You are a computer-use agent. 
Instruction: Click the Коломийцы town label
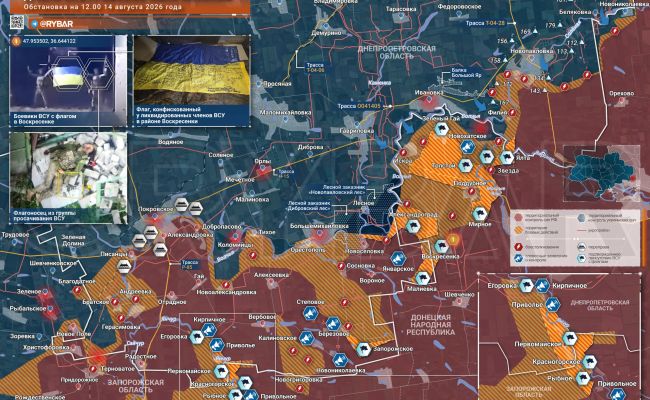pos(235,245)
